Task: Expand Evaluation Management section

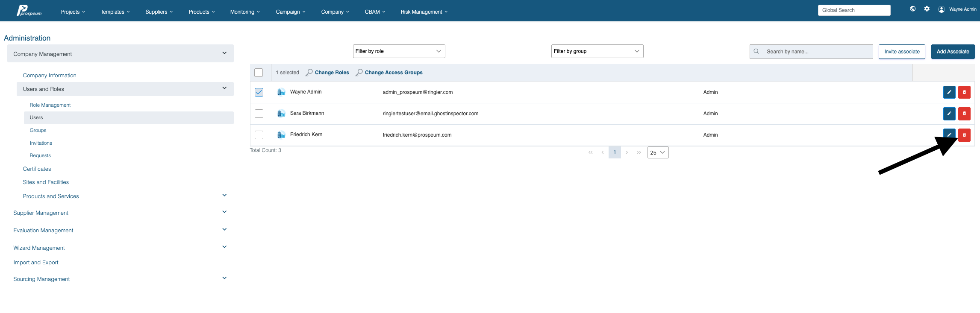Action: click(x=224, y=229)
